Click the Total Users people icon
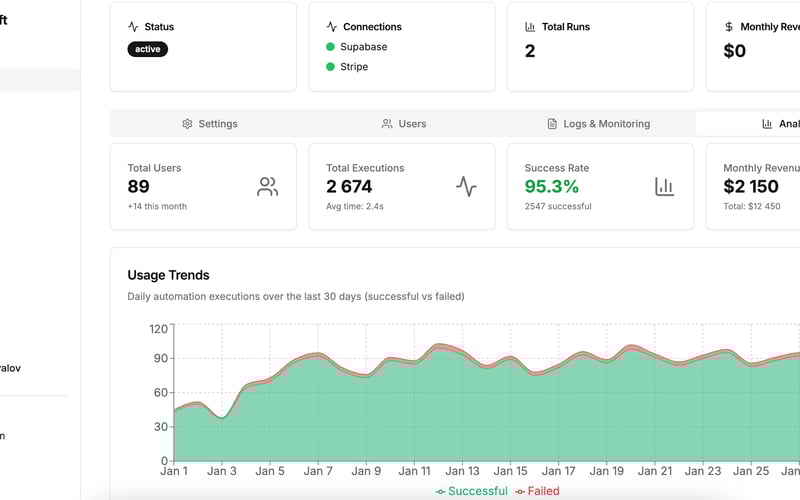 [267, 187]
